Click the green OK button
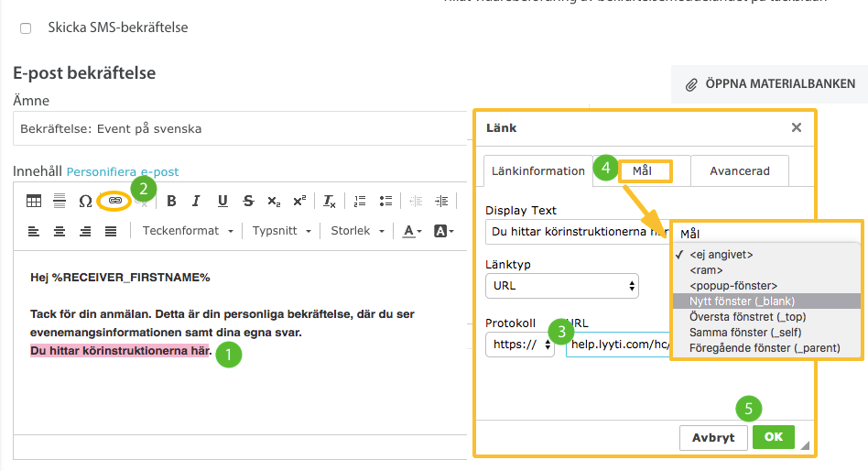868x471 pixels. pyautogui.click(x=773, y=437)
